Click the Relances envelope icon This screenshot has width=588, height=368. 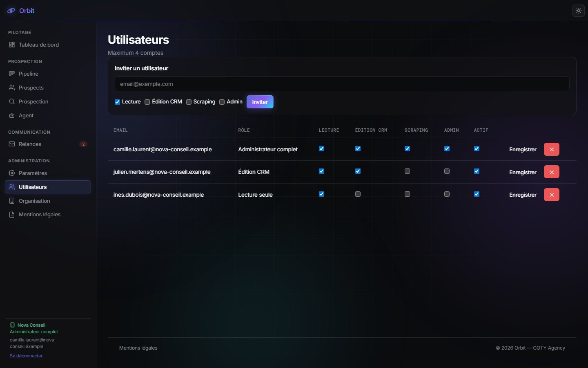point(12,144)
